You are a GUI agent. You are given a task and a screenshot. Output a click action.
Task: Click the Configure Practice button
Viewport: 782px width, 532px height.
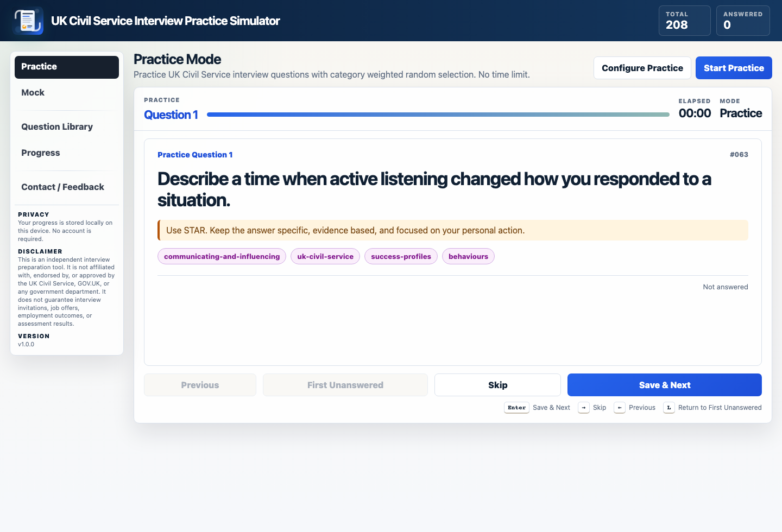pos(642,68)
